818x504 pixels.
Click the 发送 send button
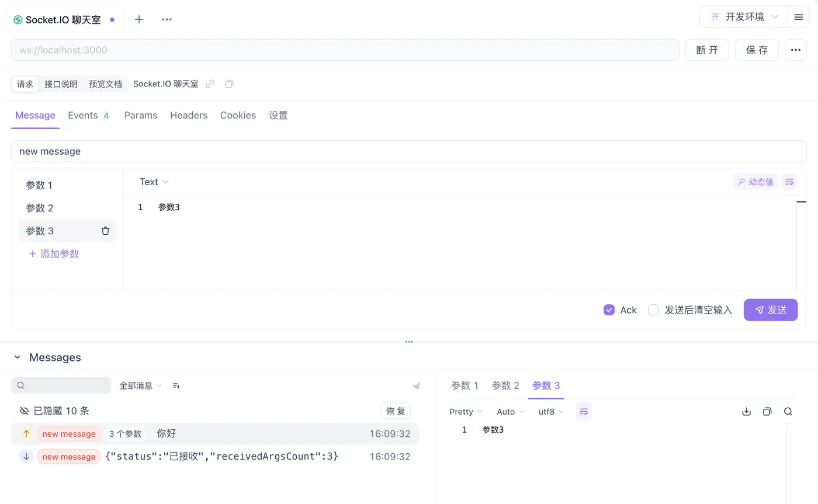click(770, 310)
